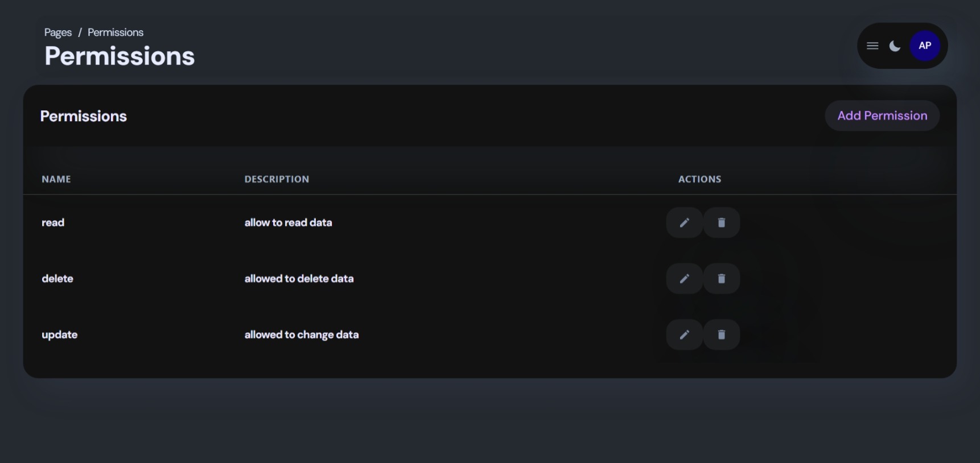Click the ACTIONS column header
Screen dimensions: 980x463
pos(699,179)
